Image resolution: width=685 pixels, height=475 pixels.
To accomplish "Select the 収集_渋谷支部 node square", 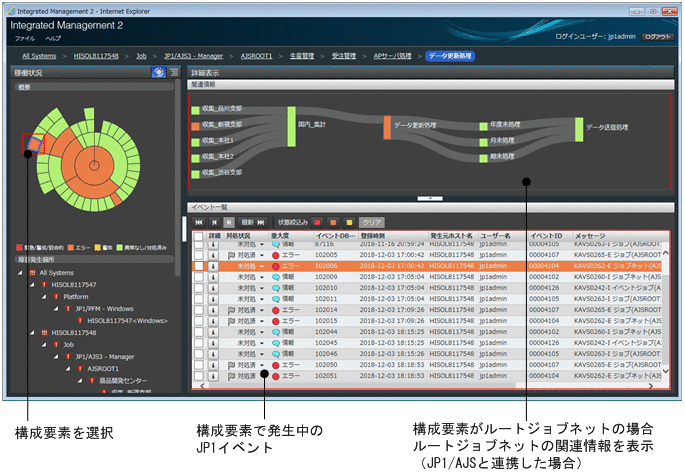I will click(x=195, y=174).
